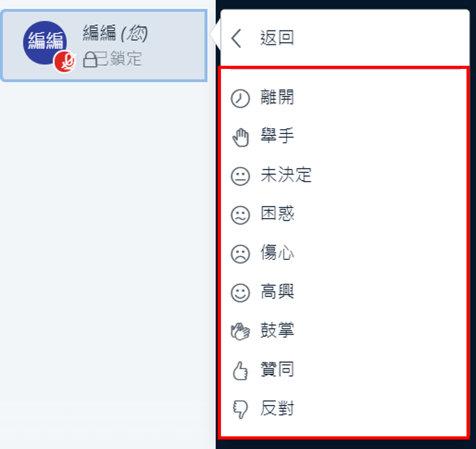476x449 pixels.
Task: Click the confused face icon
Action: tap(240, 215)
